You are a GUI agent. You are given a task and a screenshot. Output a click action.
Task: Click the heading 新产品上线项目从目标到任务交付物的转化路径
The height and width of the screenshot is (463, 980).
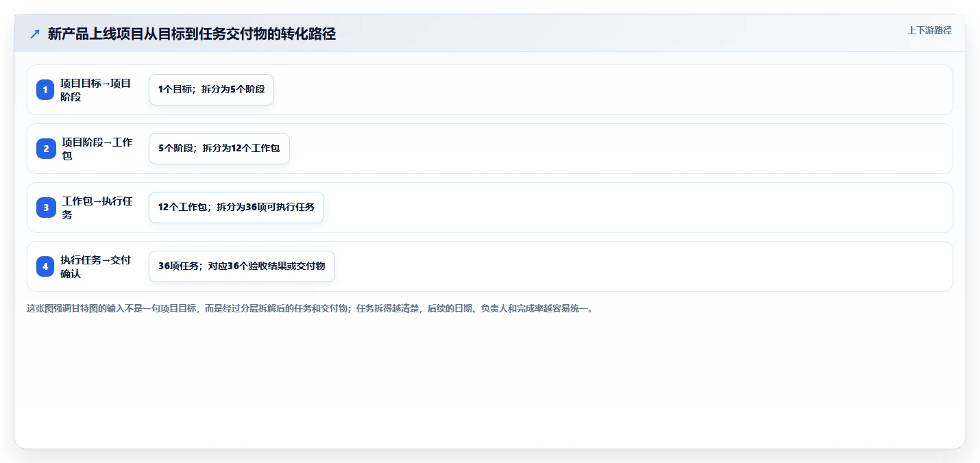(x=192, y=34)
